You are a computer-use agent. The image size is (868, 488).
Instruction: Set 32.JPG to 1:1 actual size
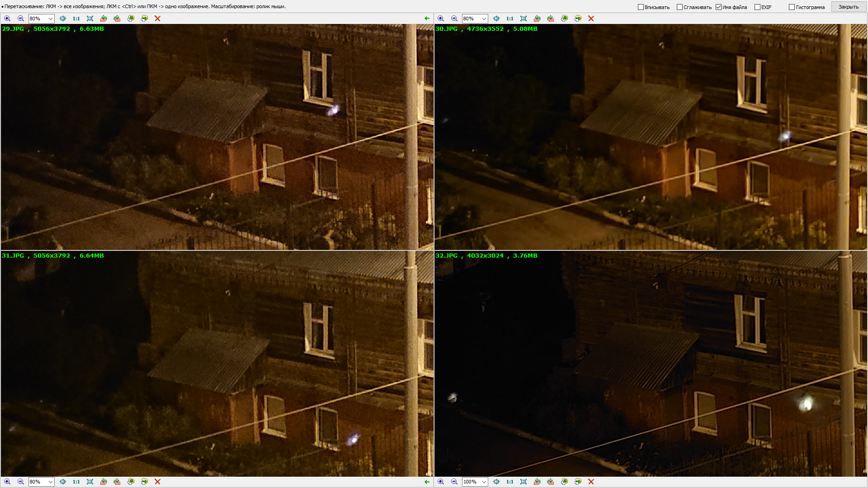(x=510, y=482)
